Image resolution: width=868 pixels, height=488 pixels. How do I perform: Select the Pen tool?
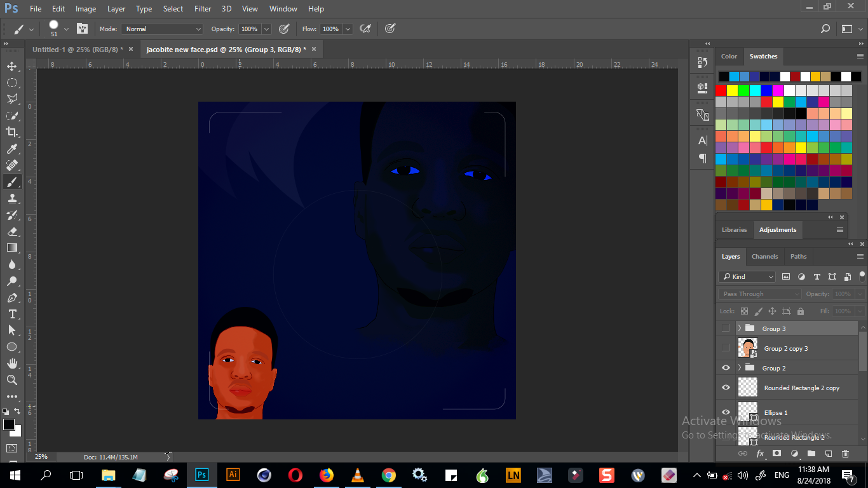point(11,297)
